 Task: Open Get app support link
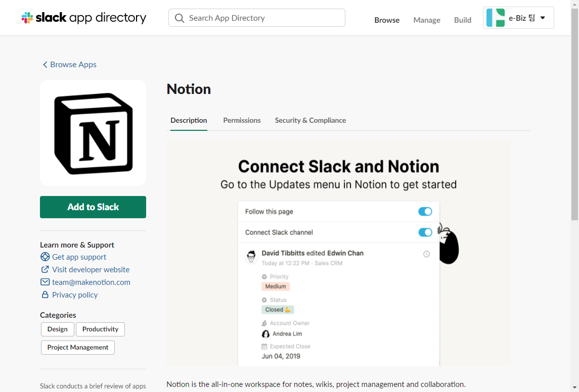point(79,257)
